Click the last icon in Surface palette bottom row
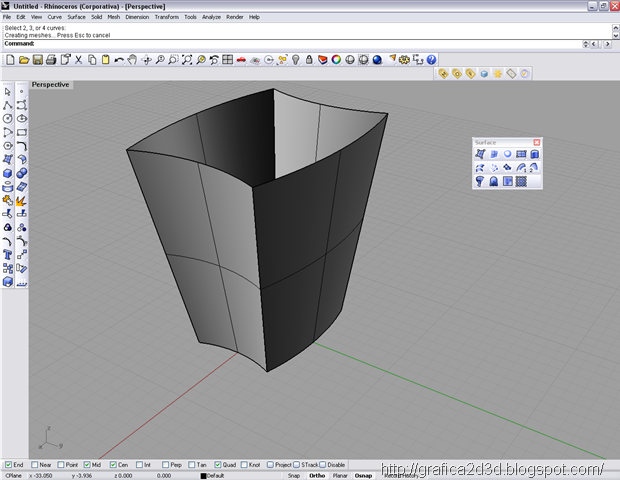620x480 pixels. 521,181
